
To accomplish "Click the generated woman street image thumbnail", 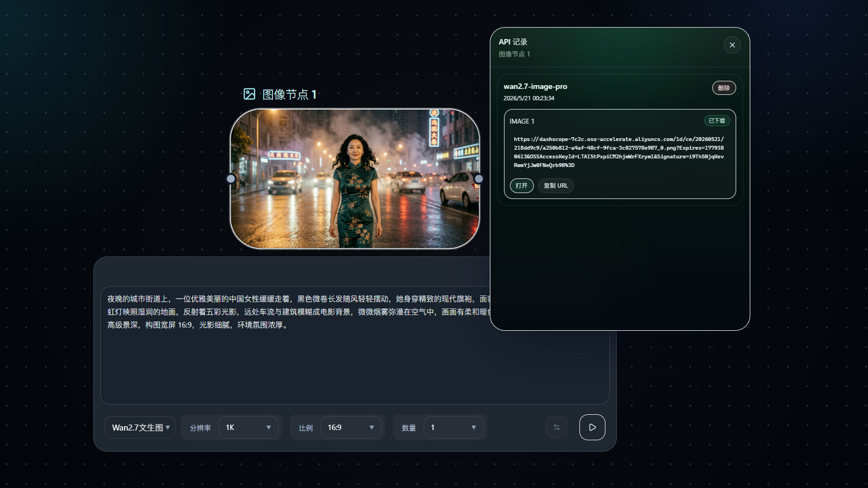I will tap(355, 179).
